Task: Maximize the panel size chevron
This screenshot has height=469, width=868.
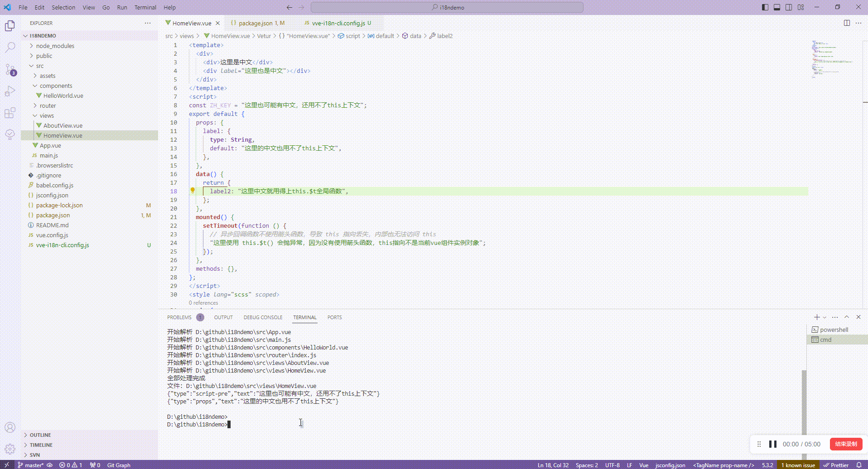Action: [x=847, y=317]
